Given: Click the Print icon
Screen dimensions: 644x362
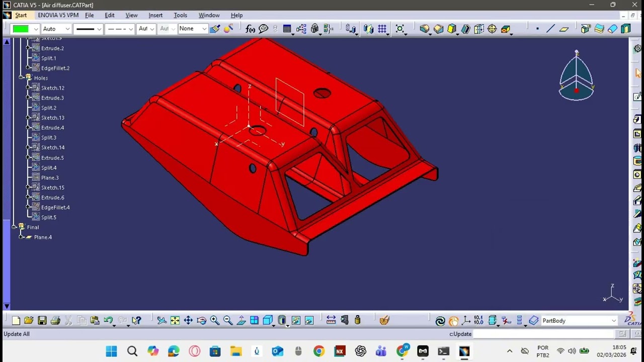Looking at the screenshot, I should coord(55,320).
